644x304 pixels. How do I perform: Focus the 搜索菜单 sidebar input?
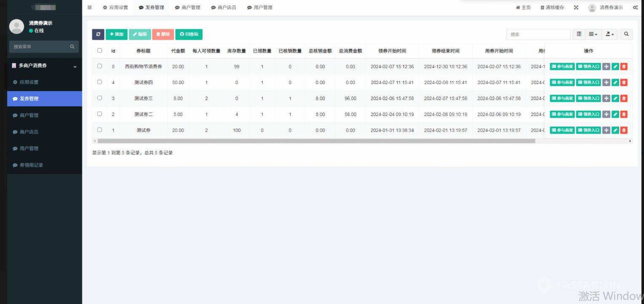click(39, 46)
